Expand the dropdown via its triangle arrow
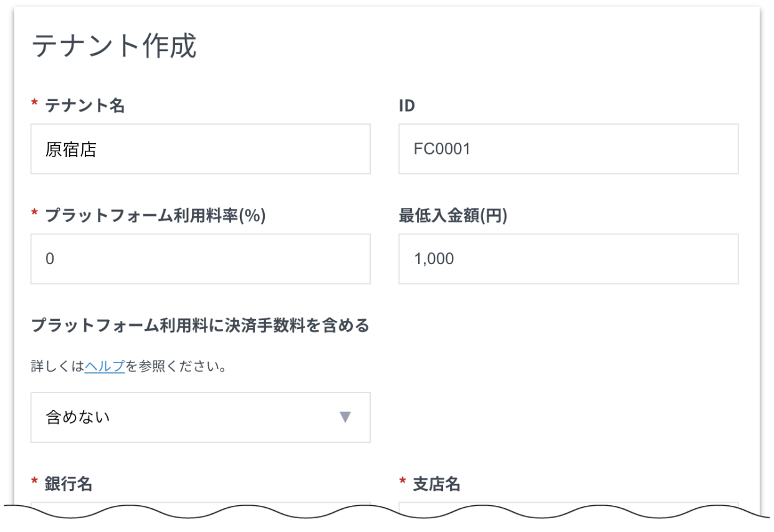Image resolution: width=774 pixels, height=532 pixels. (x=345, y=417)
